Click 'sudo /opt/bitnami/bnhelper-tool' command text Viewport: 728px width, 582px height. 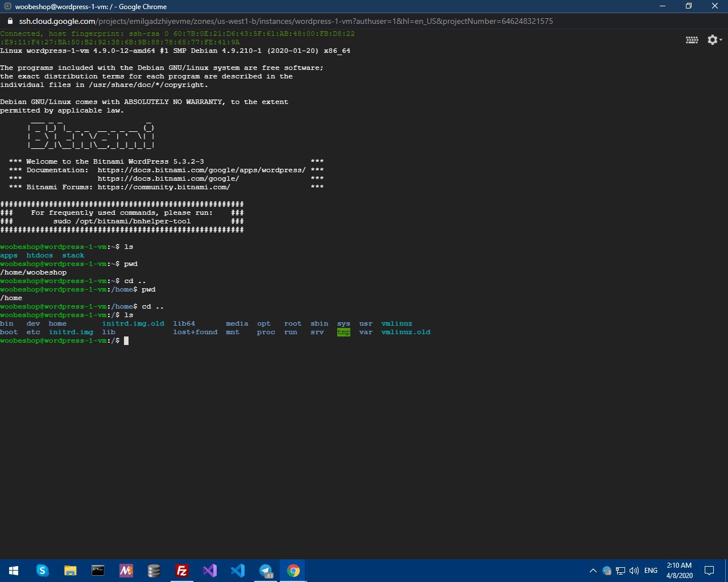pyautogui.click(x=122, y=221)
